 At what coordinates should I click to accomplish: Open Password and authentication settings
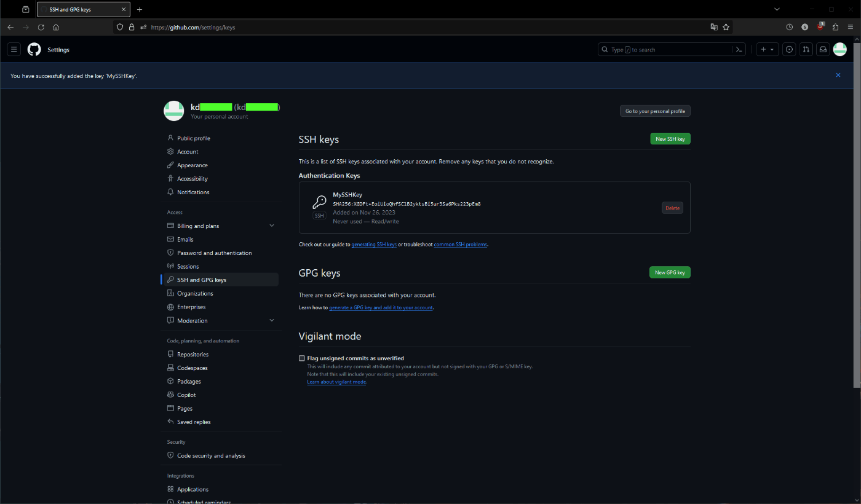[x=214, y=253]
